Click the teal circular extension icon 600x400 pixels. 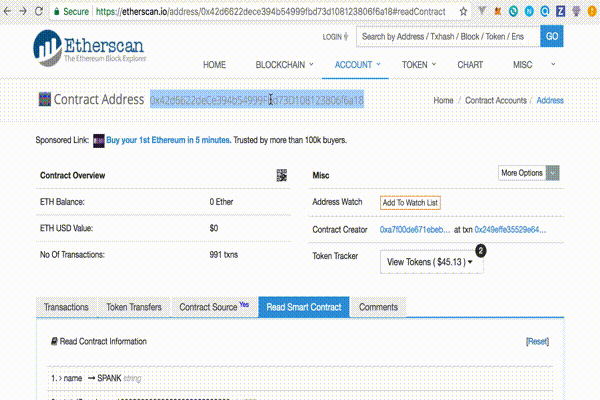(x=513, y=11)
